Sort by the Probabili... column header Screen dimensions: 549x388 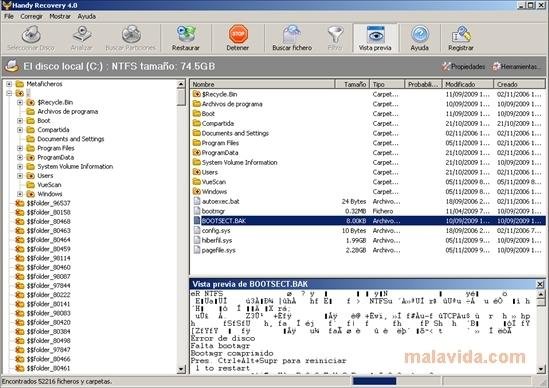pyautogui.click(x=423, y=84)
